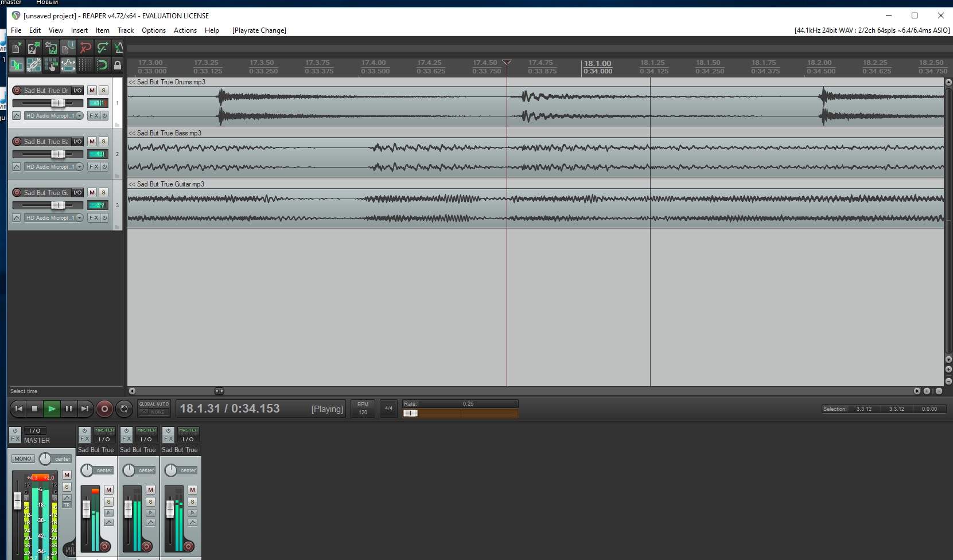Toggle snap magnet icon
Viewport: 953px width, 560px height.
point(102,65)
